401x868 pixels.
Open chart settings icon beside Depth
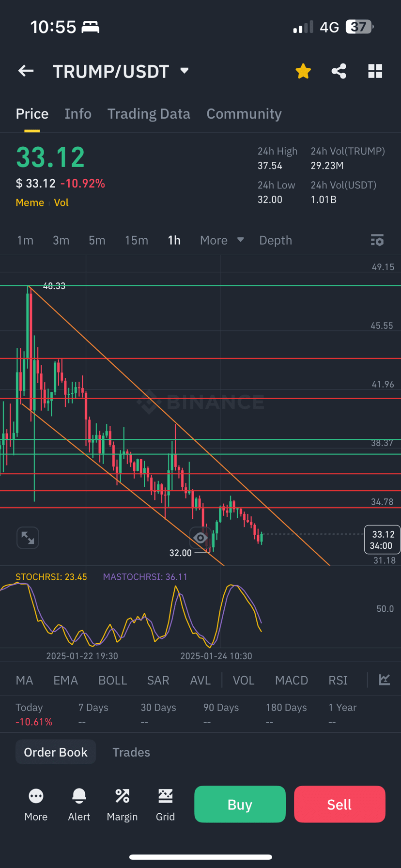(377, 240)
